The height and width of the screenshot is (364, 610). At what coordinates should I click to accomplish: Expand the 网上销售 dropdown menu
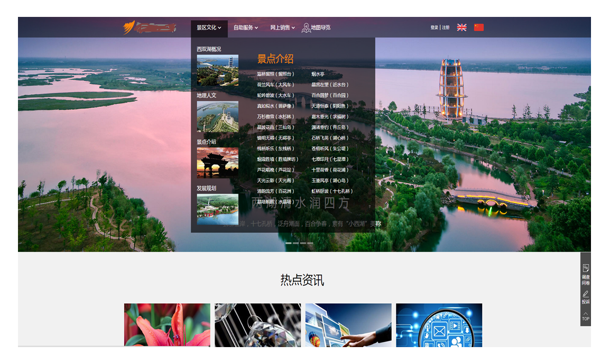tap(282, 27)
